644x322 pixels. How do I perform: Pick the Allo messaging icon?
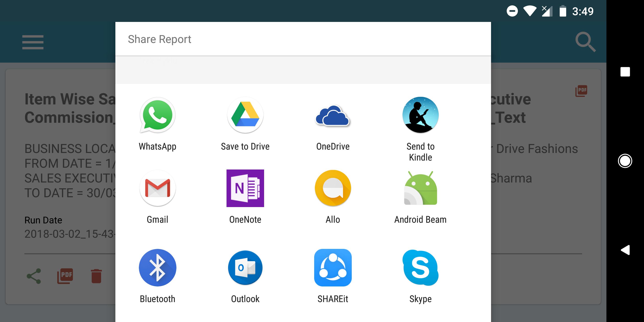(333, 188)
